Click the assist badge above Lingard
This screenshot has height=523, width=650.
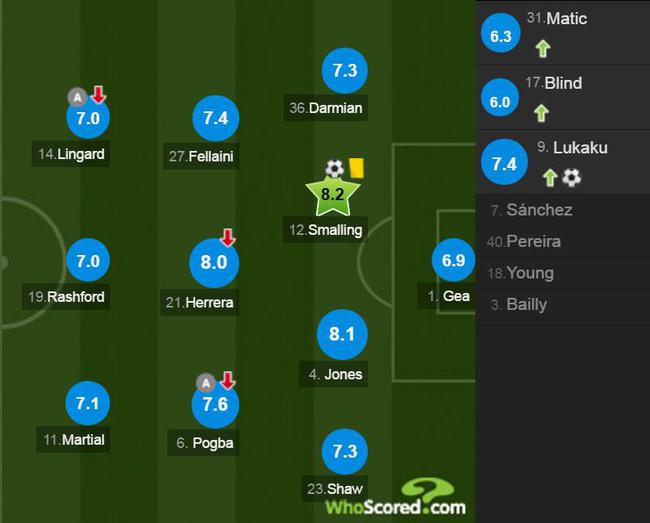[x=78, y=97]
